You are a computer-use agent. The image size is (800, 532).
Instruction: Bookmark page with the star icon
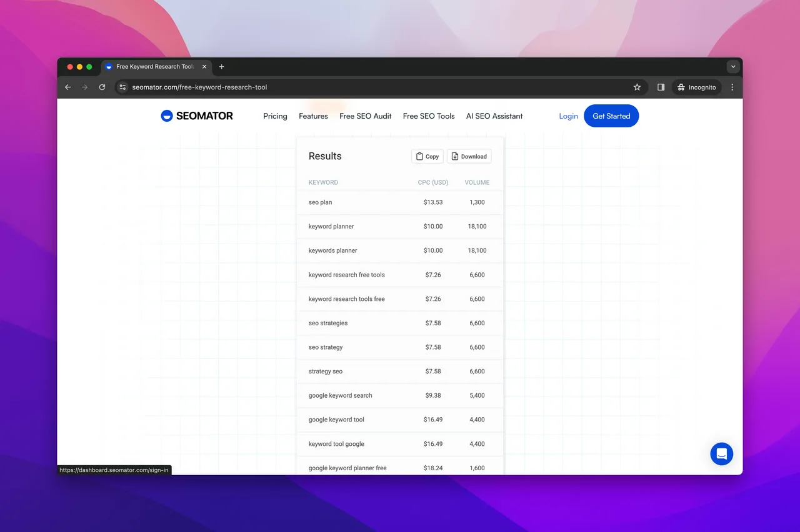point(637,87)
